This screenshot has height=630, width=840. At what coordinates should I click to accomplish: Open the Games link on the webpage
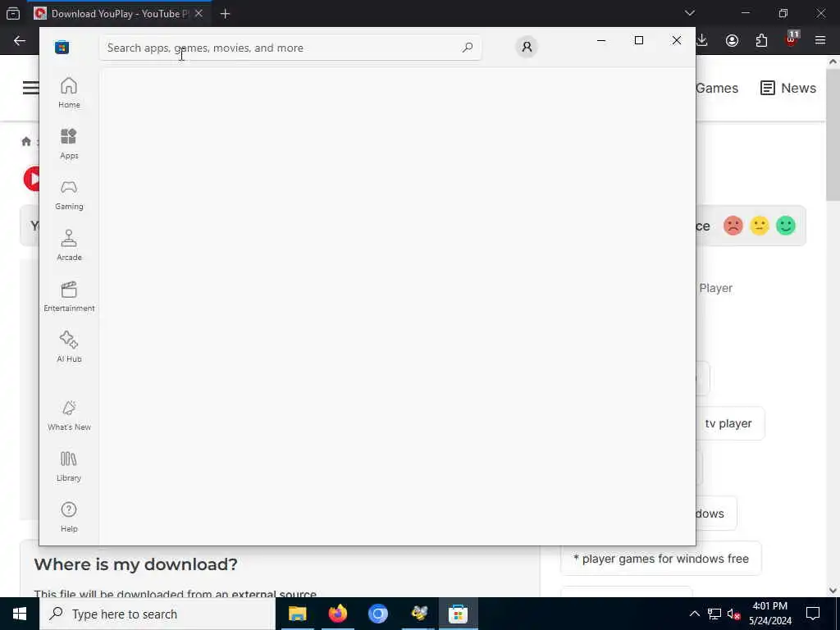[x=717, y=88]
